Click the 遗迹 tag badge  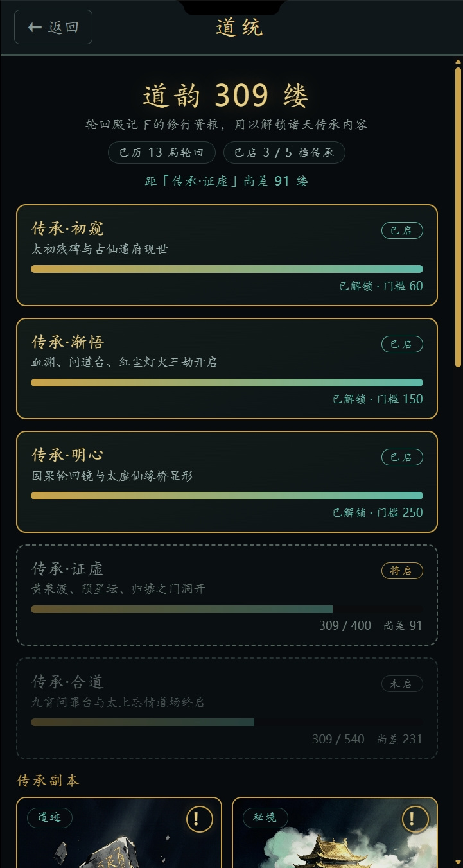click(x=49, y=817)
